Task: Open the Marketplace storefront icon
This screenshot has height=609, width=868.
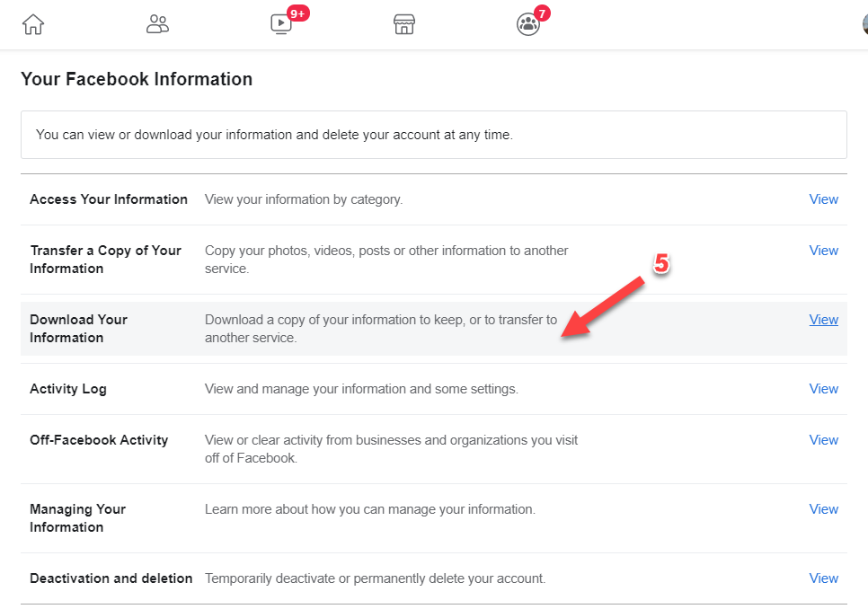Action: tap(404, 24)
